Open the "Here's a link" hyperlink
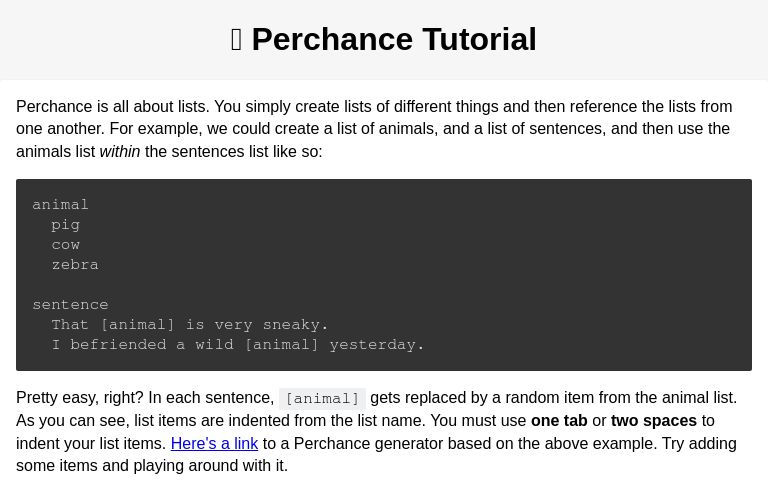This screenshot has width=768, height=480. 214,443
